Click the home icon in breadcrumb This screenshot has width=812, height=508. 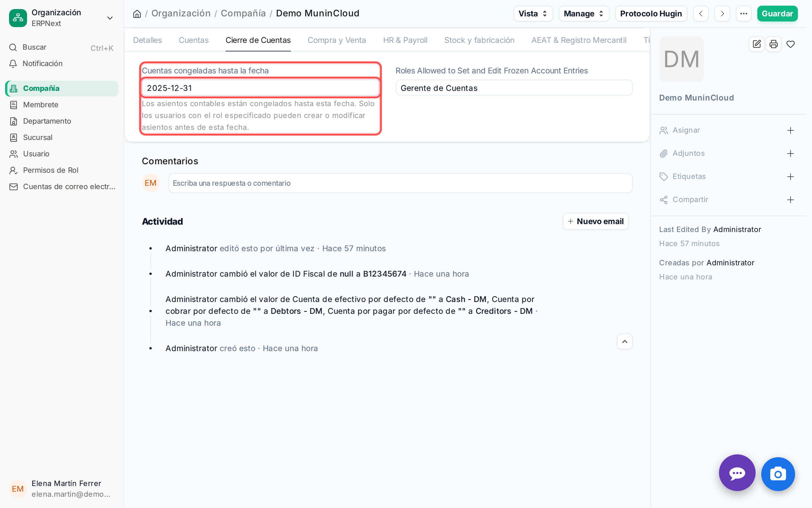point(137,14)
